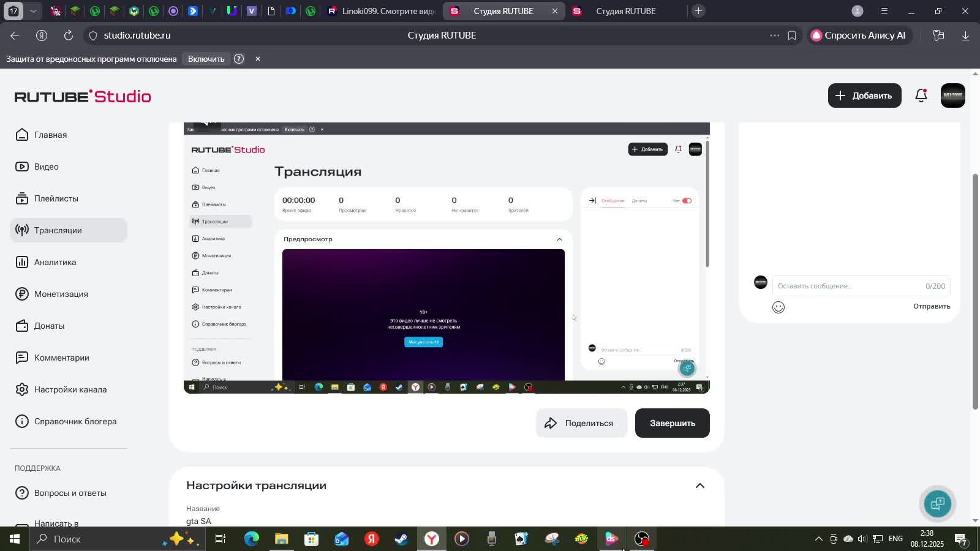Click the Поделиться button
Viewport: 980px width, 551px height.
tap(581, 423)
